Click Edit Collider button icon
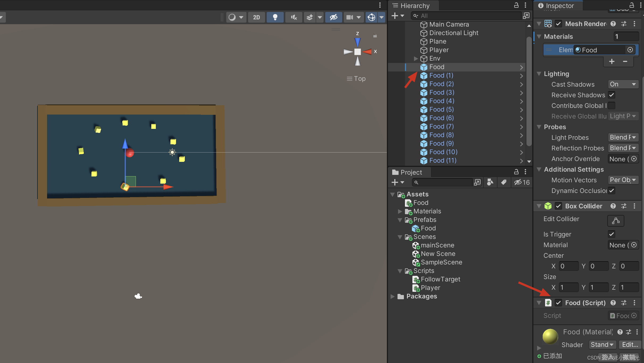This screenshot has width=644, height=363. [616, 221]
